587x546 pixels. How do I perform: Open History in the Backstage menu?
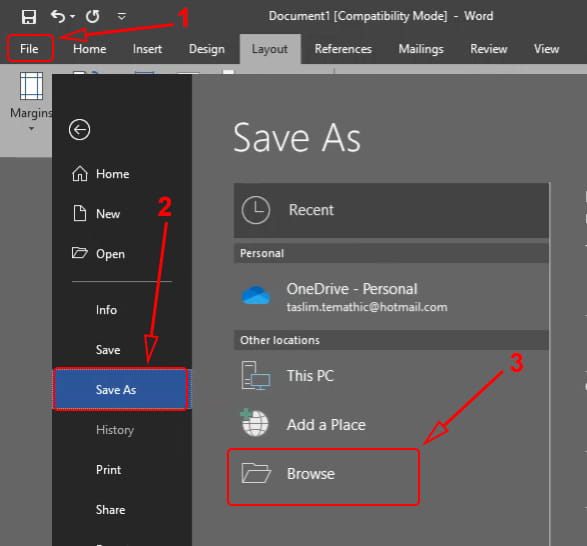pos(115,430)
